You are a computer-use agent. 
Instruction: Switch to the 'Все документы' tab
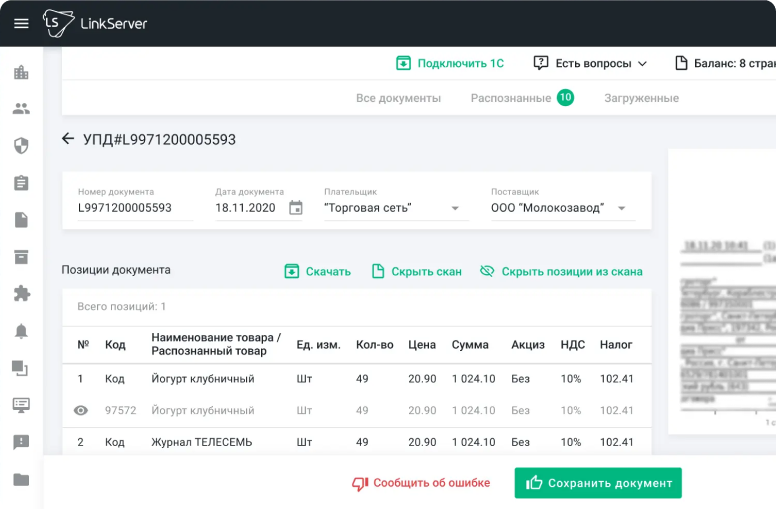click(x=398, y=98)
